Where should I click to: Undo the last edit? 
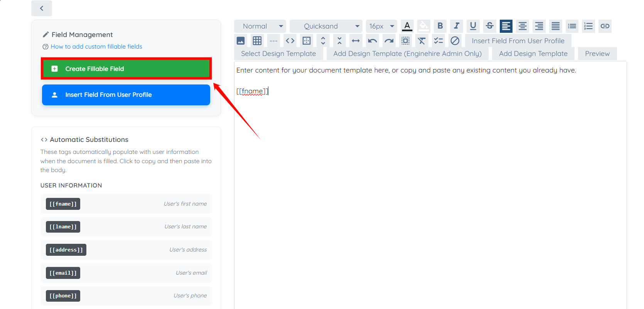(373, 41)
